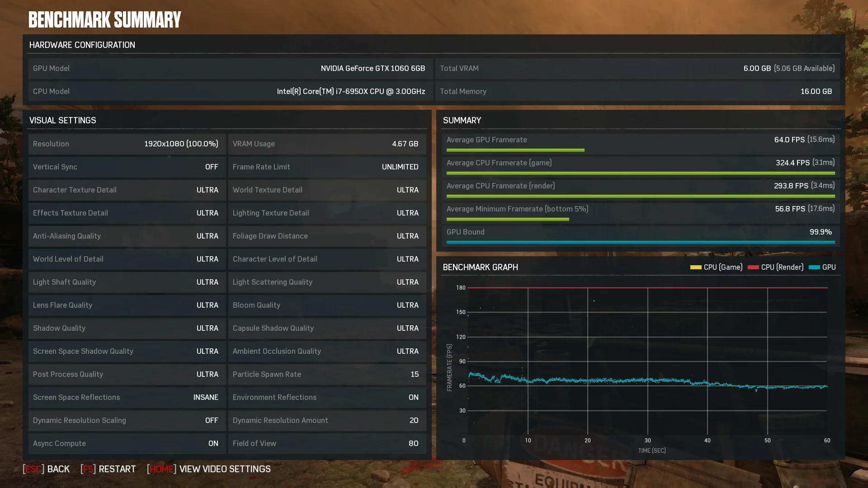
Task: Click Environment Reflections ON row
Action: tap(327, 397)
